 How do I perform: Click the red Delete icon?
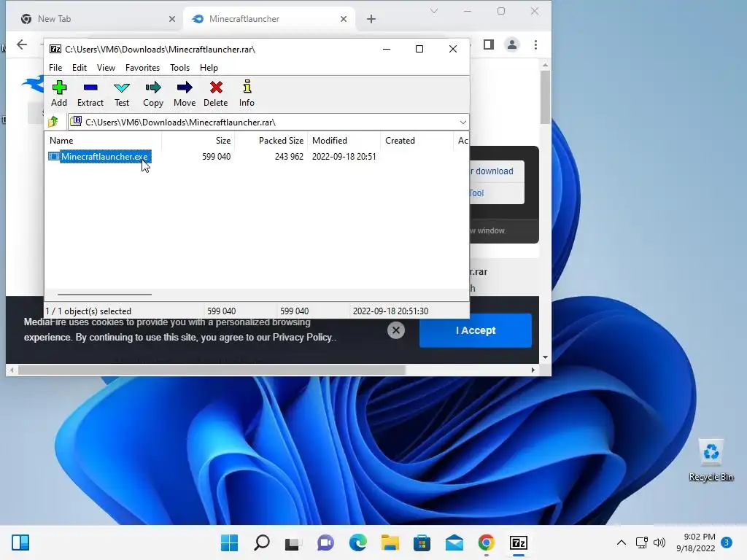pos(216,93)
